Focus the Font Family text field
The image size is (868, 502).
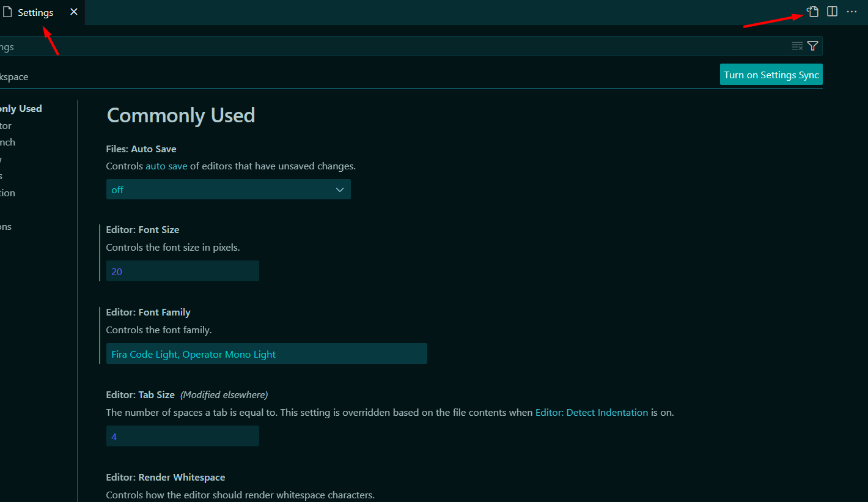[266, 354]
